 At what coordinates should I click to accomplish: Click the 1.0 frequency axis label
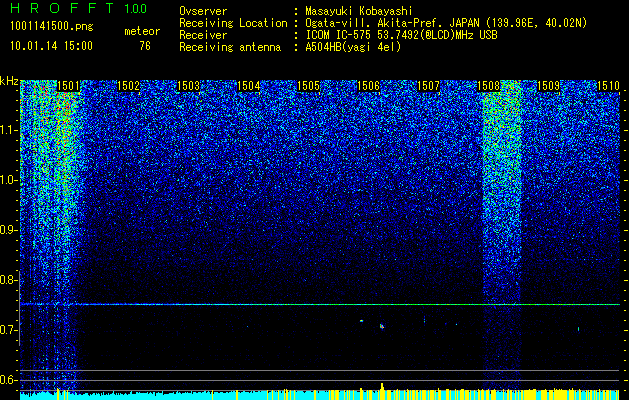[8, 180]
